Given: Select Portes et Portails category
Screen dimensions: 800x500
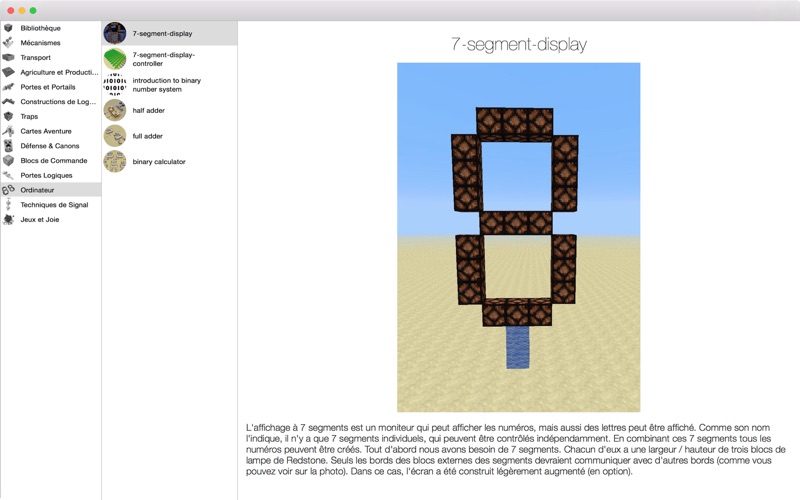Looking at the screenshot, I should [48, 87].
